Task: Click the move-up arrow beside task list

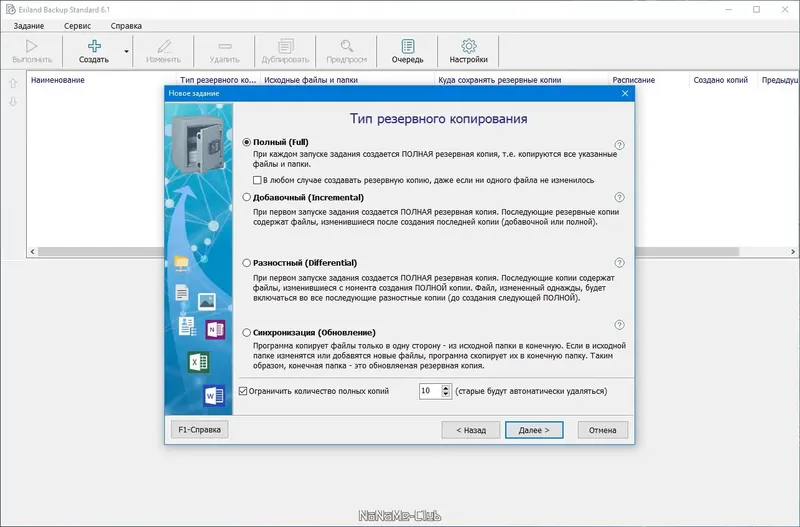Action: [x=13, y=83]
